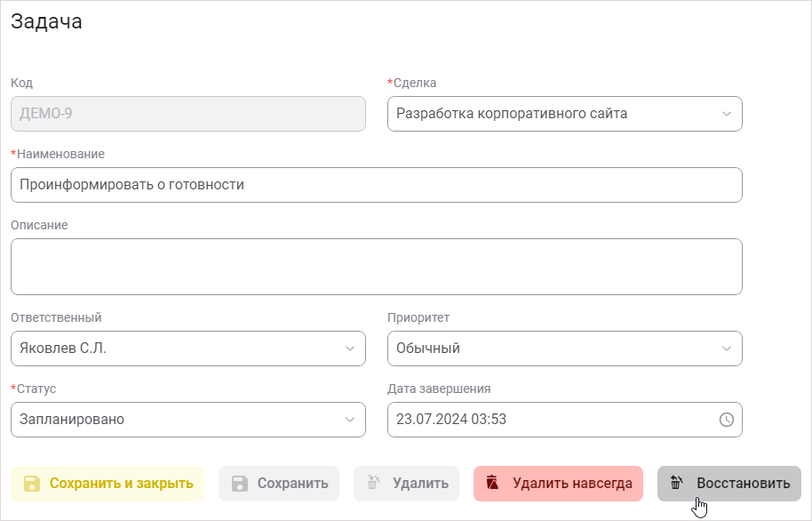Click the disabled Удалить button

405,484
